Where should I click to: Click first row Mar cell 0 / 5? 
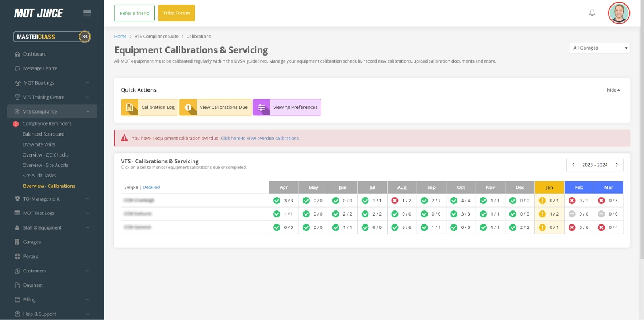[608, 201]
